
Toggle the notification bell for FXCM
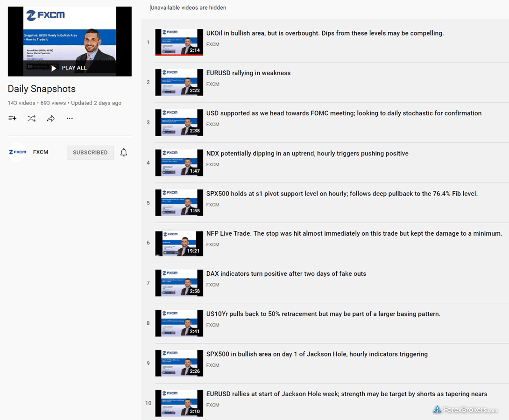(x=124, y=153)
